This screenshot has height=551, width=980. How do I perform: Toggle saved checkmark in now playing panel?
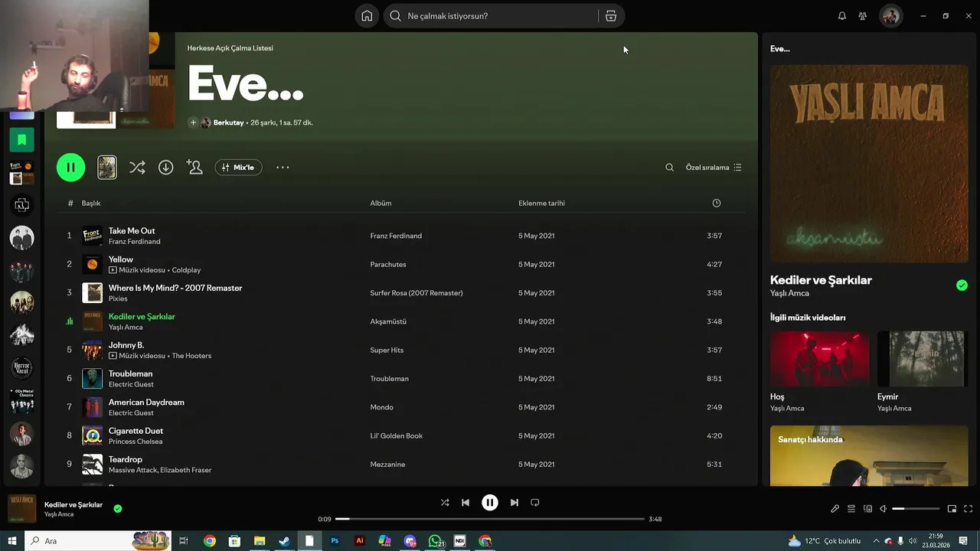pos(962,285)
